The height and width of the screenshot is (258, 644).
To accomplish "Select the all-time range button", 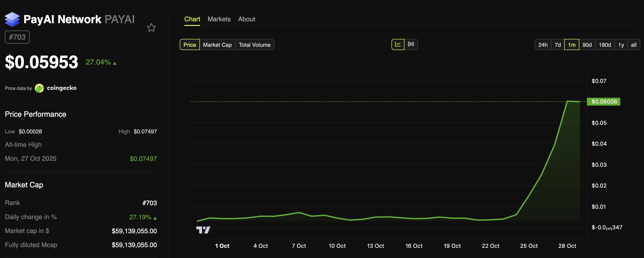I will pyautogui.click(x=634, y=45).
